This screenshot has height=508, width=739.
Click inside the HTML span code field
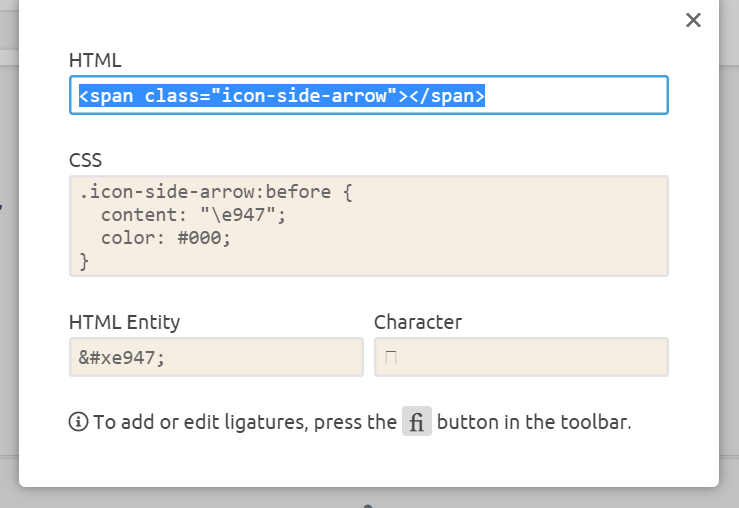[368, 96]
